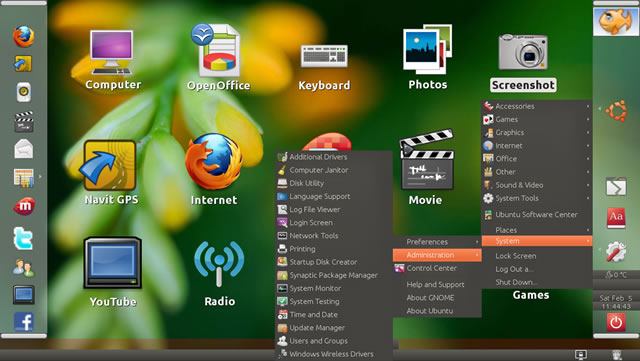The height and width of the screenshot is (361, 640).
Task: Open the mail envelope icon in left panel
Action: [x=24, y=148]
